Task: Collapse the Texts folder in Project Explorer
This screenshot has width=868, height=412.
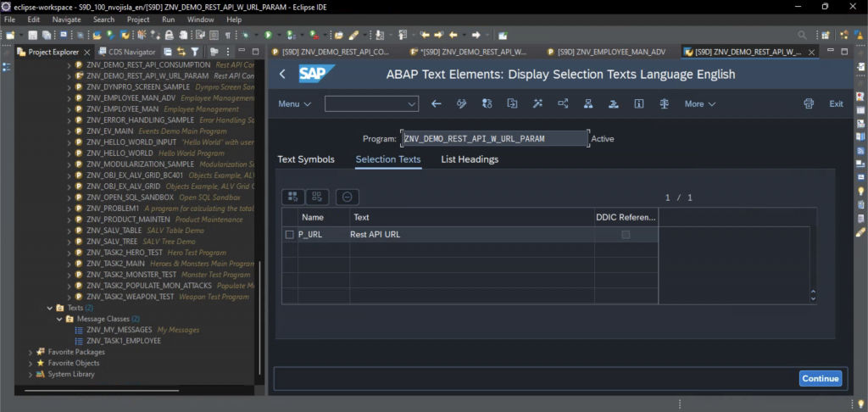Action: [50, 308]
